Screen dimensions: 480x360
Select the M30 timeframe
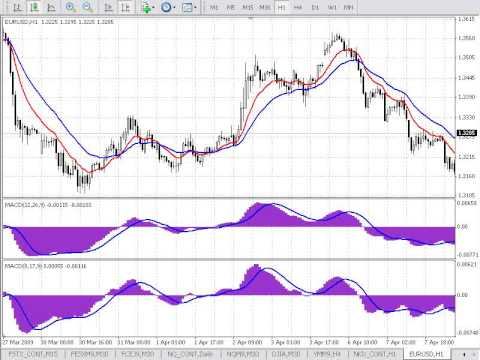click(x=265, y=7)
